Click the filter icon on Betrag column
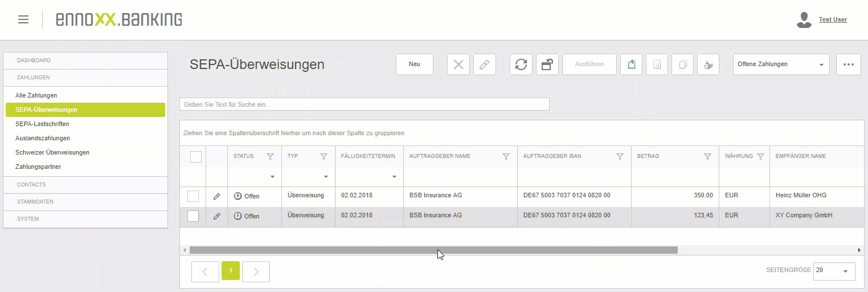This screenshot has height=292, width=868. tap(707, 156)
